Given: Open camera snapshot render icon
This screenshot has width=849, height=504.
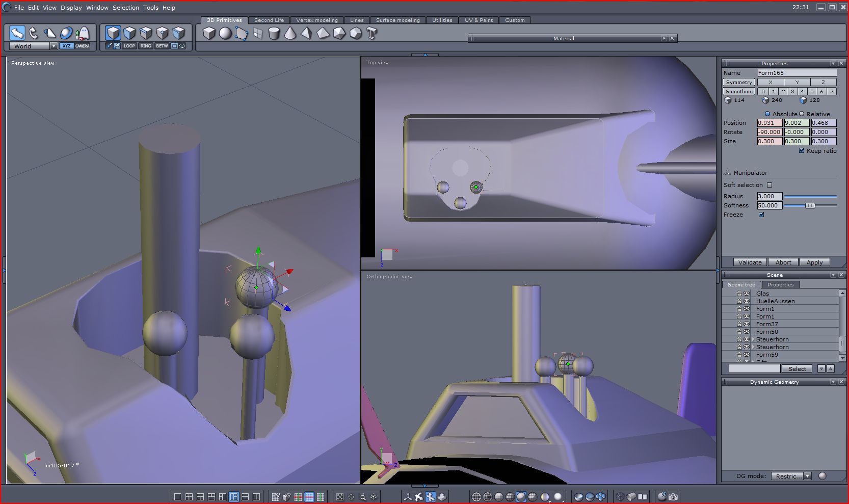Looking at the screenshot, I should pyautogui.click(x=673, y=497).
